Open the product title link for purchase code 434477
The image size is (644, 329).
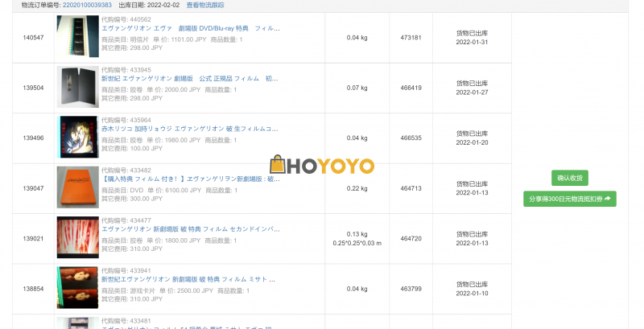191,229
